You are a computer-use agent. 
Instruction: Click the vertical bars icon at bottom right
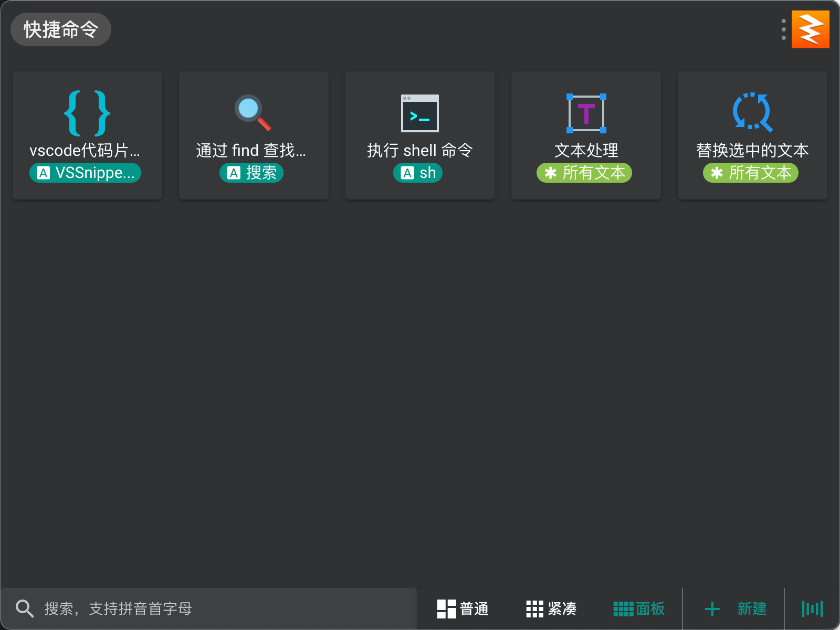point(812,609)
